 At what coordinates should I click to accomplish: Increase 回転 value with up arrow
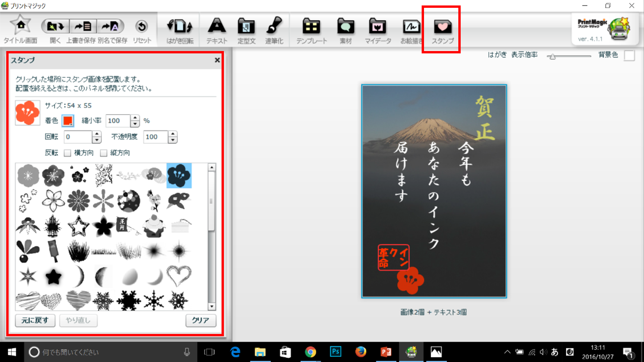[97, 134]
